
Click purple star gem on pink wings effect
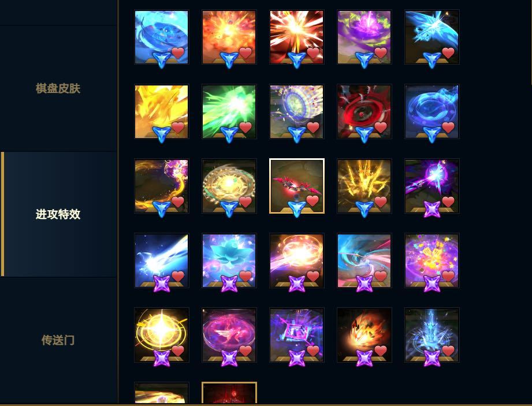pyautogui.click(x=229, y=358)
